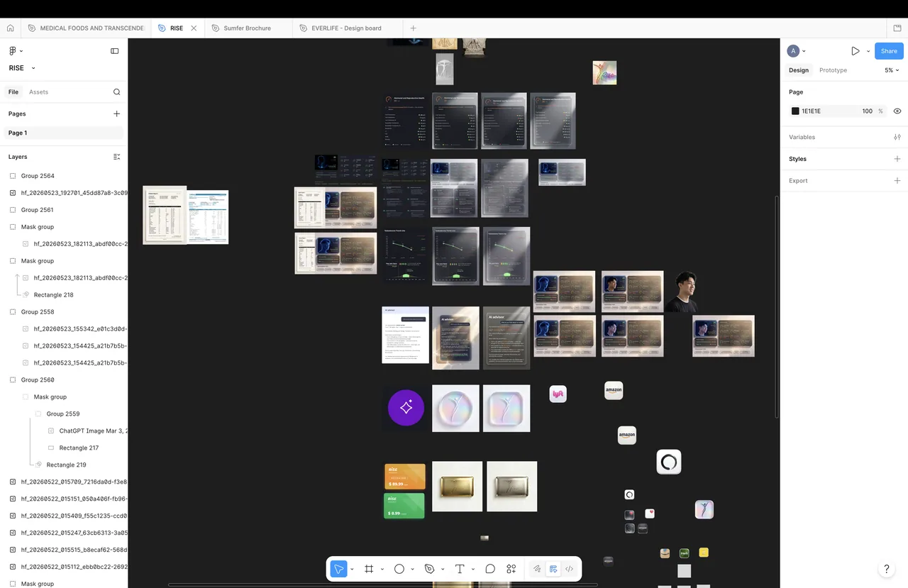Select the purple sparkle circle icon on canvas
The width and height of the screenshot is (908, 588).
406,408
